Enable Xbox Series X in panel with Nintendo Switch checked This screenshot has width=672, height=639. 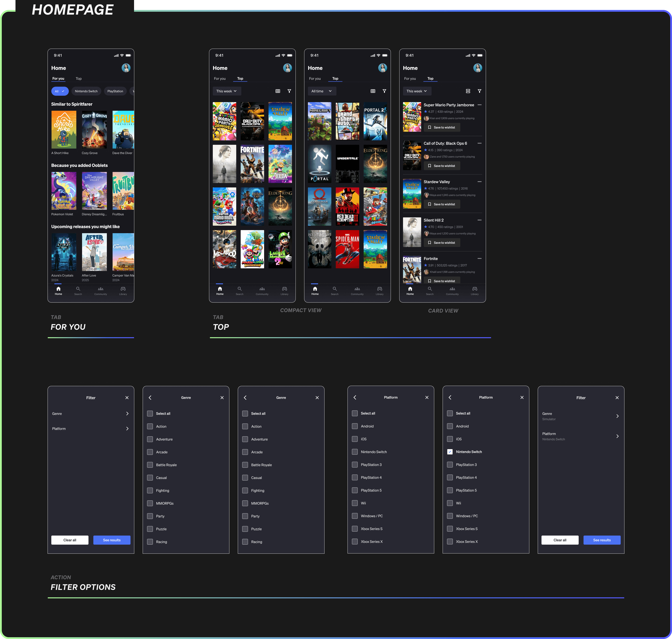(450, 542)
